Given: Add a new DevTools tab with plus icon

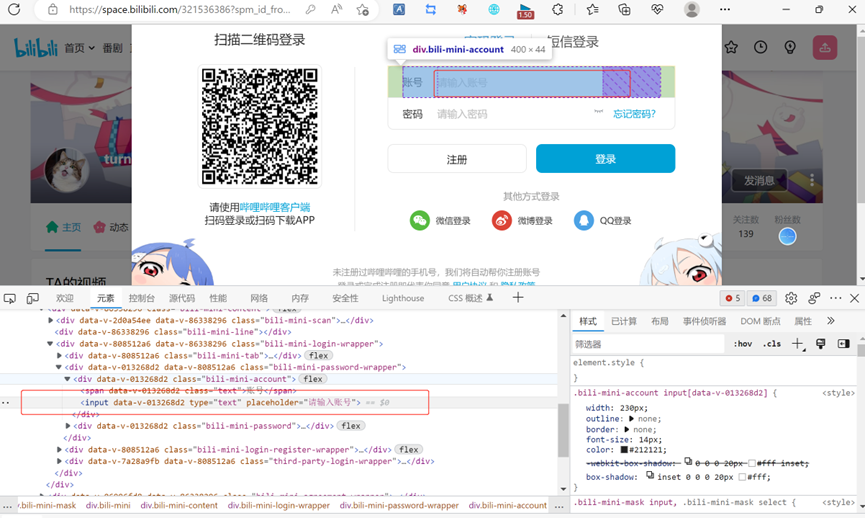Looking at the screenshot, I should [517, 298].
